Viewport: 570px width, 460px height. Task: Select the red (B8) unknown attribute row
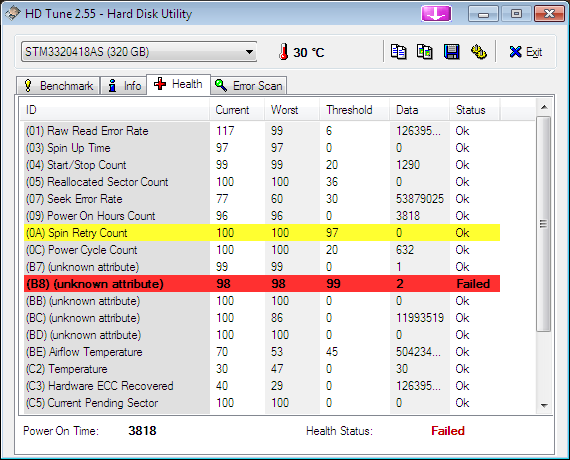coord(262,284)
